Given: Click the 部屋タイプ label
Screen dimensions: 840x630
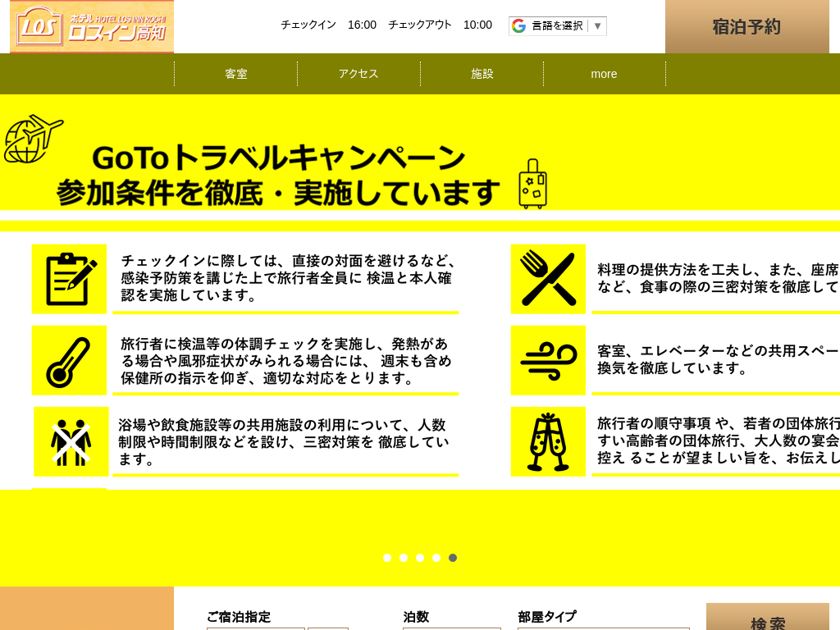Looking at the screenshot, I should point(547,617).
